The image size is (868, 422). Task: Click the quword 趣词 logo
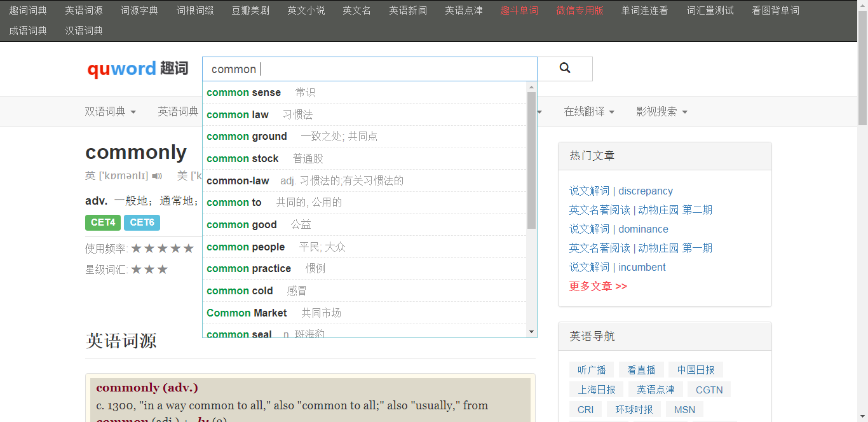pyautogui.click(x=138, y=69)
